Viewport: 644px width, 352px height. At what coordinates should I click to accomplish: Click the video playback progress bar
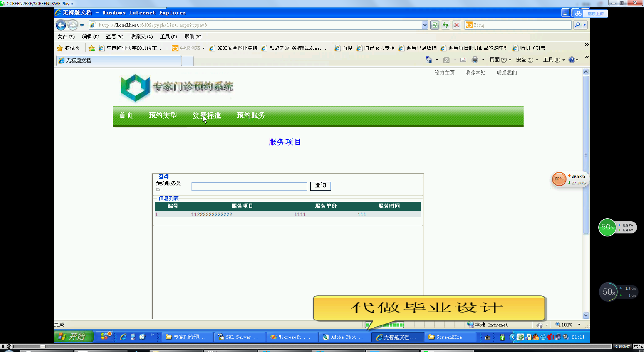pos(312,346)
